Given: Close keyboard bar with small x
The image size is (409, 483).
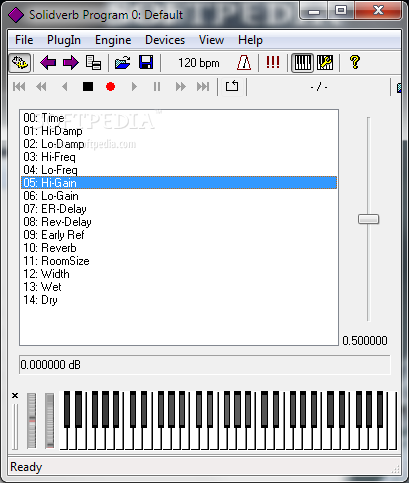Looking at the screenshot, I should (x=15, y=396).
